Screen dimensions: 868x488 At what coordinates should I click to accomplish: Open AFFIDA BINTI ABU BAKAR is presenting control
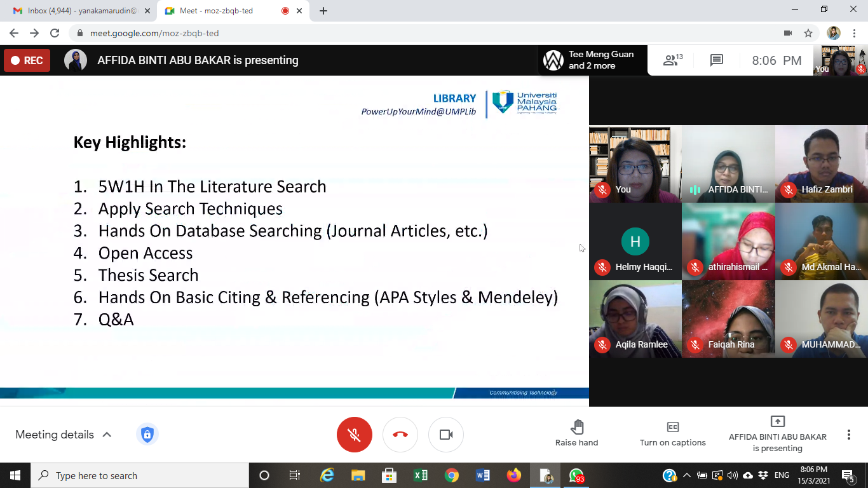click(778, 434)
